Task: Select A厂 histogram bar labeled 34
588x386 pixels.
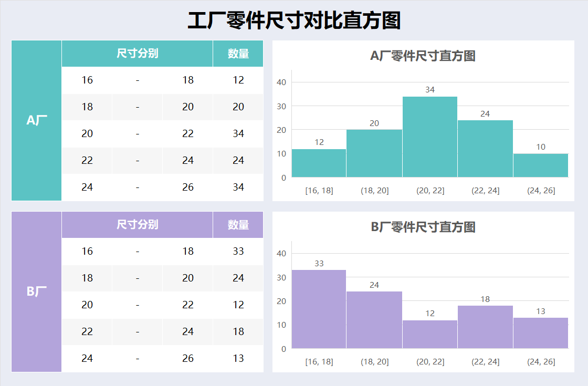Action: 429,137
